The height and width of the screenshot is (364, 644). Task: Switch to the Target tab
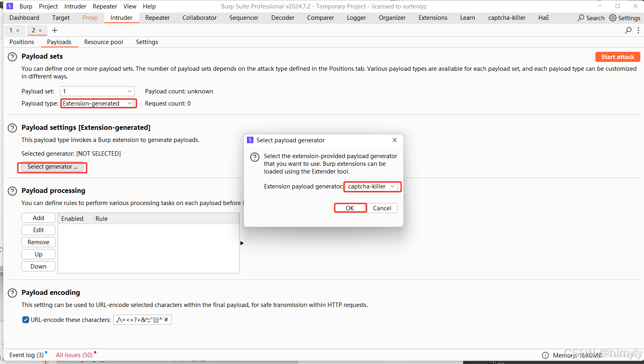pyautogui.click(x=61, y=18)
